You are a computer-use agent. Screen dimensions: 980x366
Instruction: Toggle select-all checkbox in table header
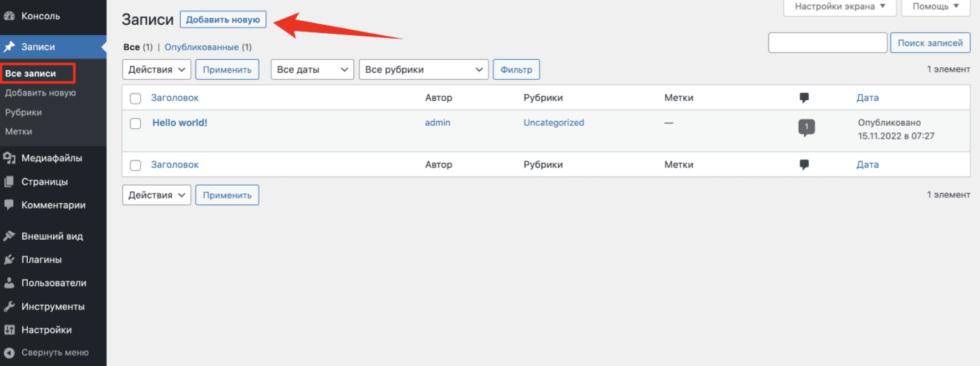135,98
